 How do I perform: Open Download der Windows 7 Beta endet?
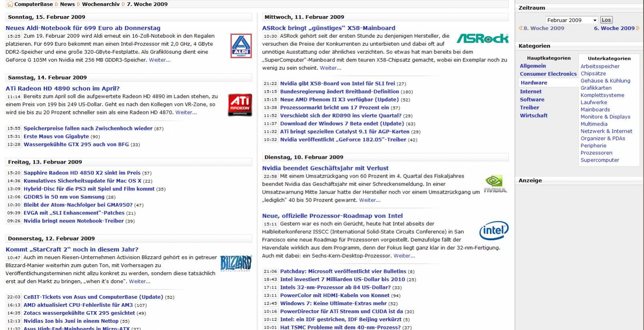pyautogui.click(x=342, y=123)
